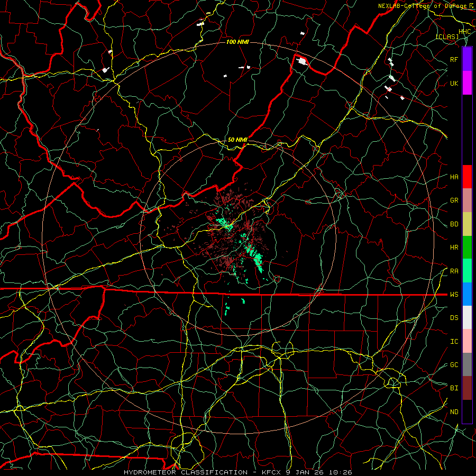Screen dimensions: 476x476
Task: Click the HYDROMETEOR CLASSIFICATION title text
Action: (x=186, y=472)
